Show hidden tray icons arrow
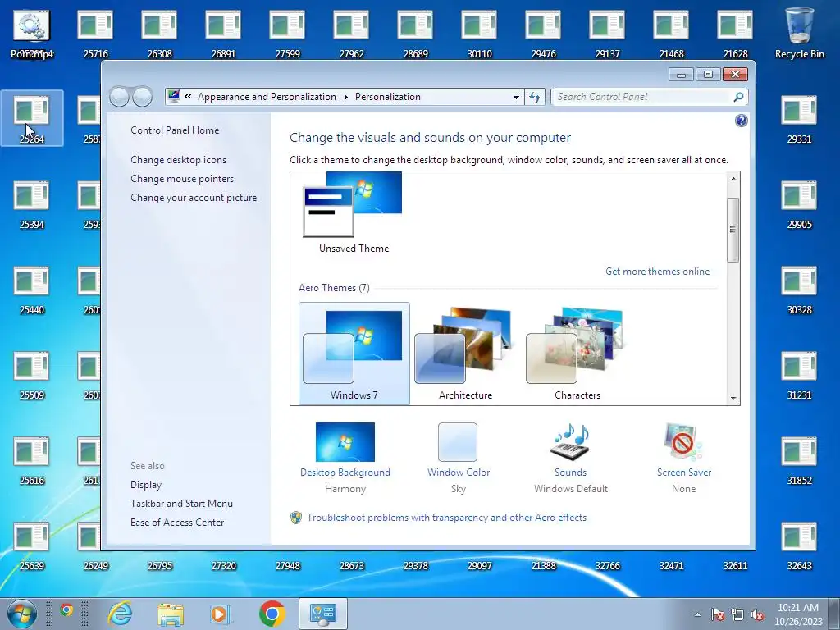This screenshot has width=840, height=630. point(697,614)
